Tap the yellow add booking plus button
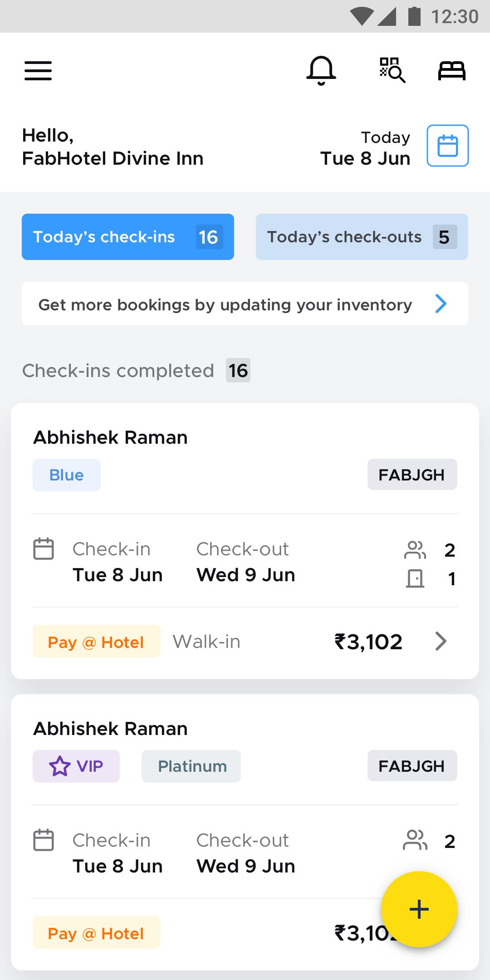Screen dimensions: 490x980 point(419,909)
